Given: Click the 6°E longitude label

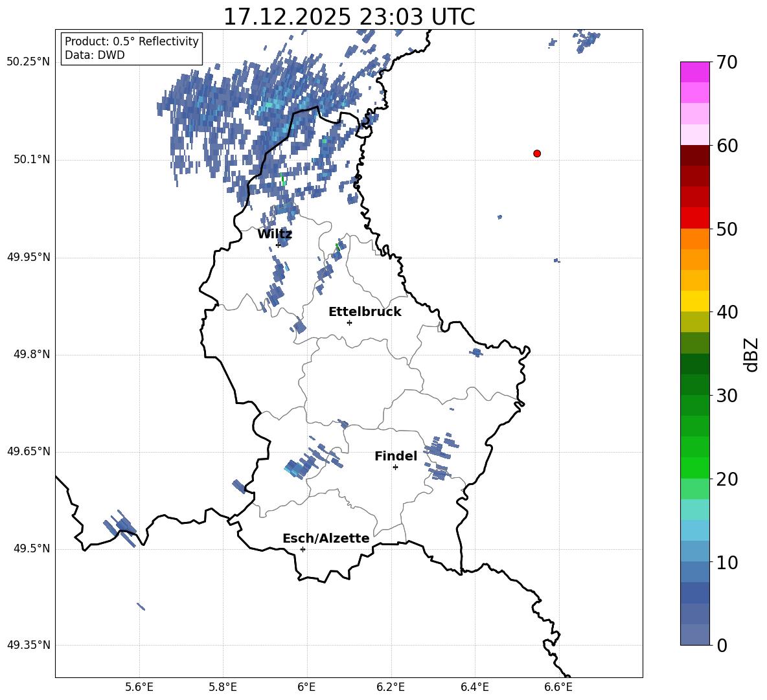Looking at the screenshot, I should coord(306,687).
